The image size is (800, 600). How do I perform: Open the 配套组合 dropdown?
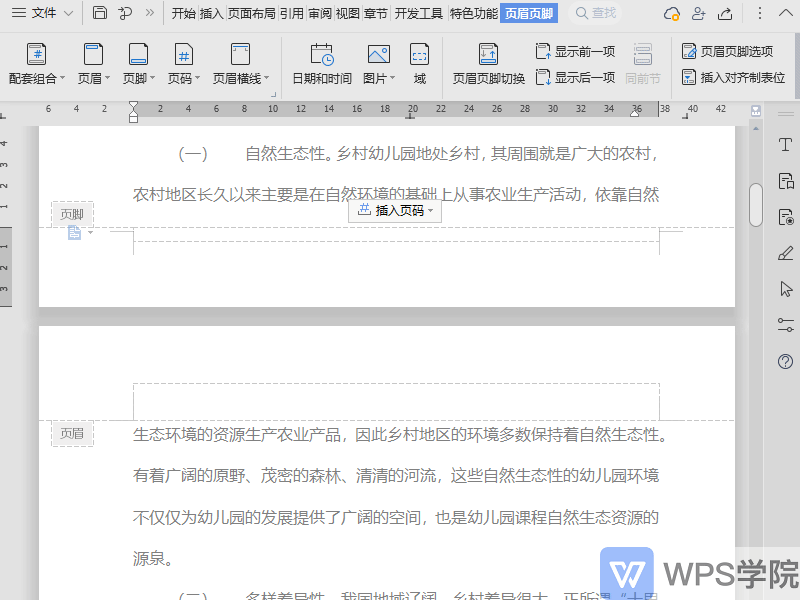point(37,63)
